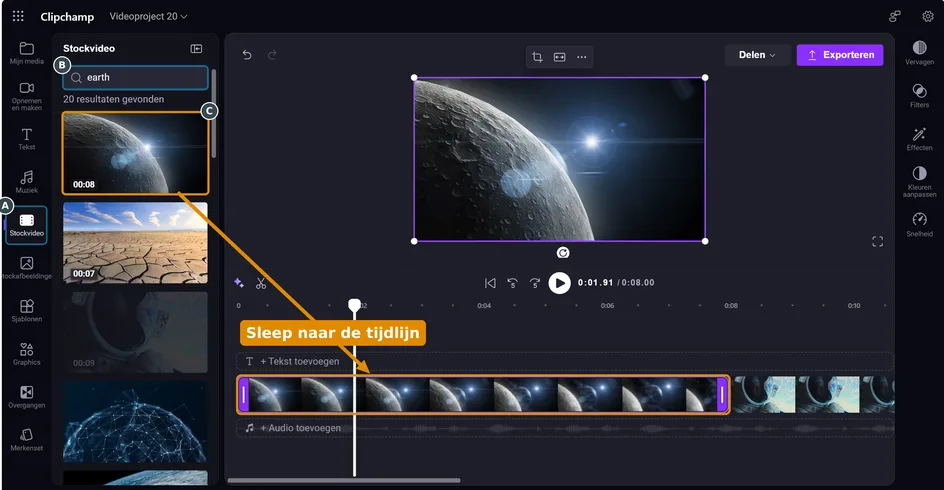Viewport: 944px width, 490px height.
Task: Select the moon clip on the timeline
Action: [483, 395]
